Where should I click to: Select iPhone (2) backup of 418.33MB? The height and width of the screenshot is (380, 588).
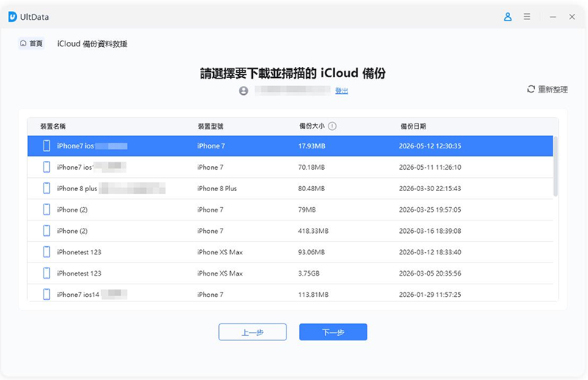click(290, 231)
